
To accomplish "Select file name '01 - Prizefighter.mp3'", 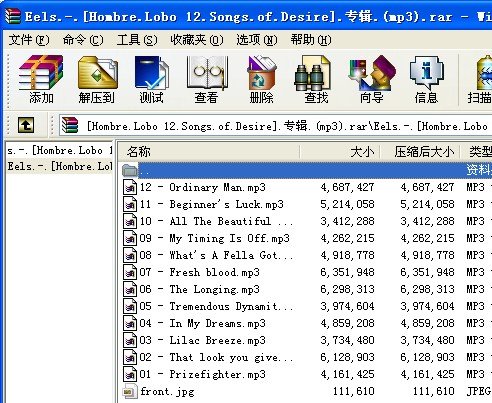I will [203, 374].
